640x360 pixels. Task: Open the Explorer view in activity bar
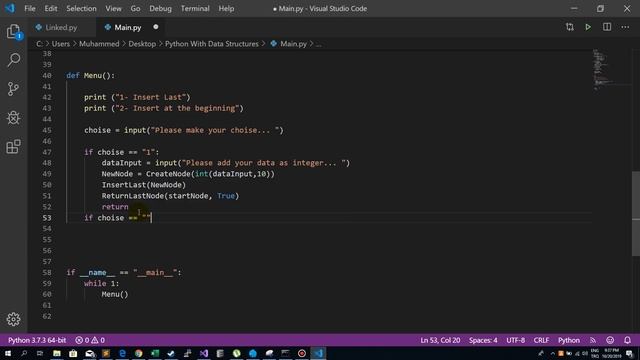point(13,31)
